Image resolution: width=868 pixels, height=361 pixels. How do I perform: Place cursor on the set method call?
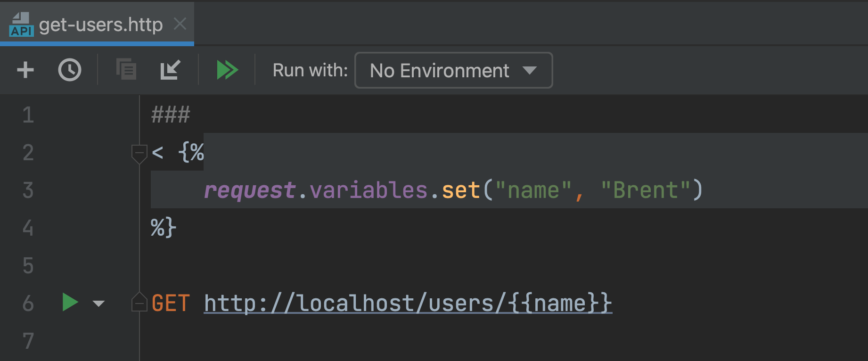tap(460, 190)
